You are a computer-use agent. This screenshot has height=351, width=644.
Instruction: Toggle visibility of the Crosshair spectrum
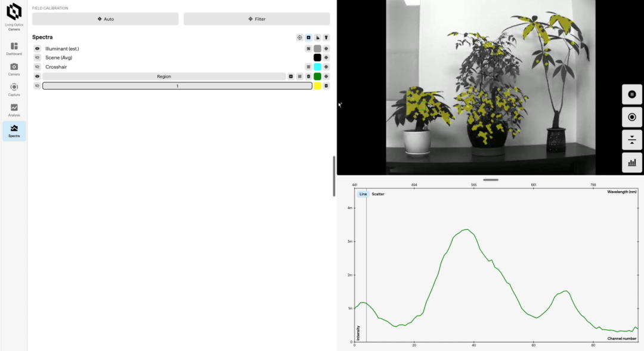click(37, 67)
